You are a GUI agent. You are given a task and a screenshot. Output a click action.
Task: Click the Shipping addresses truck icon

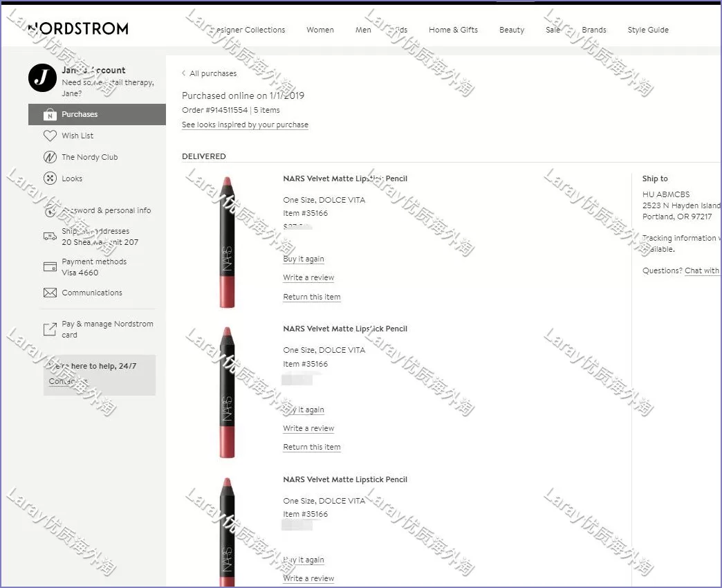pyautogui.click(x=50, y=236)
